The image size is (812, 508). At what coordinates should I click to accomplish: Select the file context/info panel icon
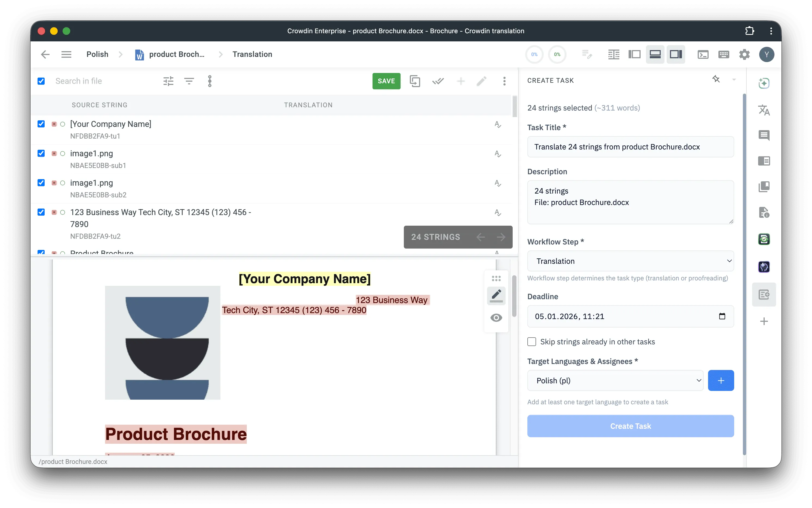pyautogui.click(x=764, y=212)
